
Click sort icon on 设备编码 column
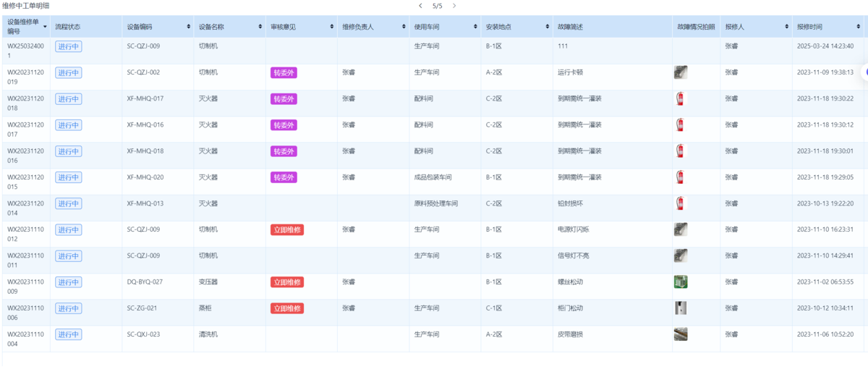pos(189,27)
